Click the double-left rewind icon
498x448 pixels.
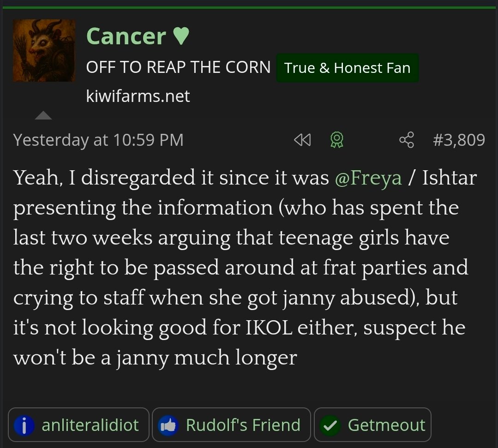pyautogui.click(x=302, y=140)
